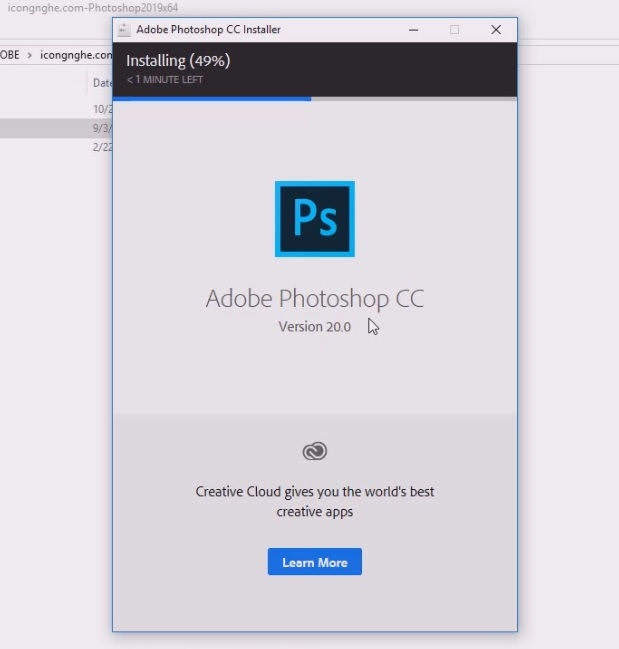
Task: Click the Learn More button
Action: (314, 562)
